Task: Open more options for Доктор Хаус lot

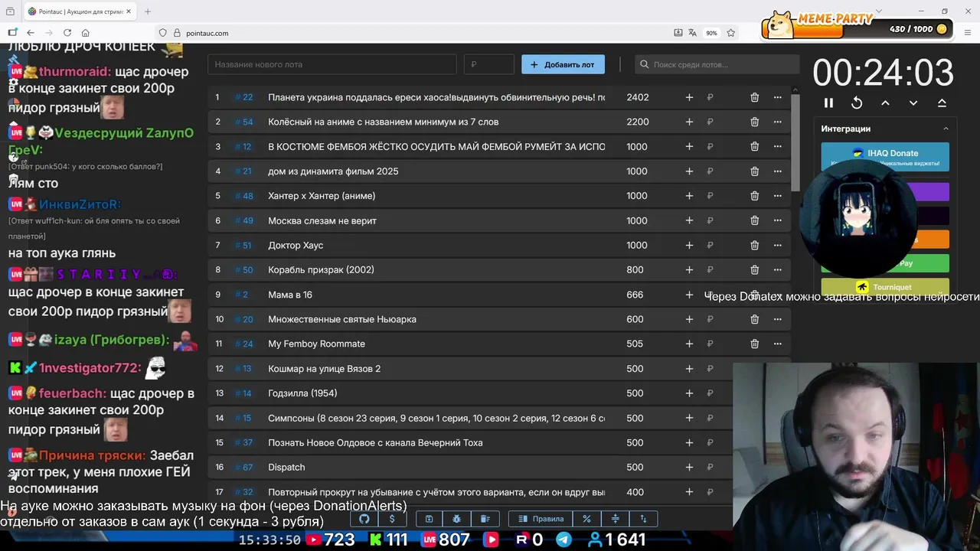Action: (x=777, y=245)
